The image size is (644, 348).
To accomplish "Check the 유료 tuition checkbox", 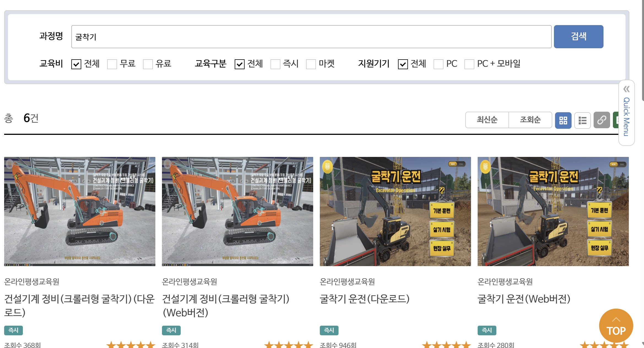I will 148,64.
